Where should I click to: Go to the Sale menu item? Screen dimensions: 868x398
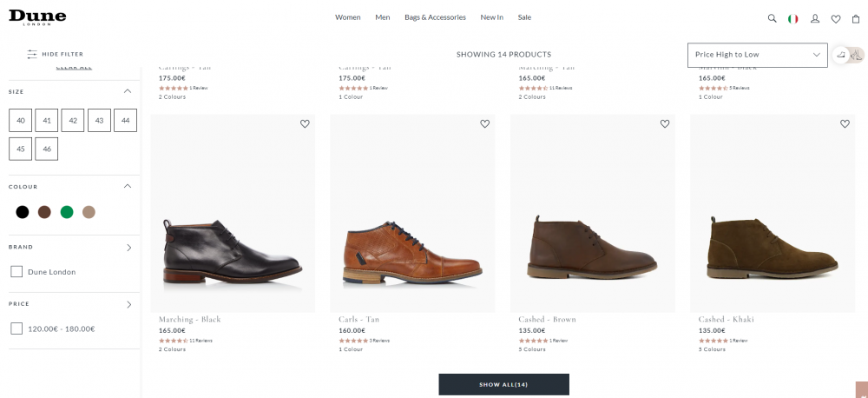[x=524, y=17]
